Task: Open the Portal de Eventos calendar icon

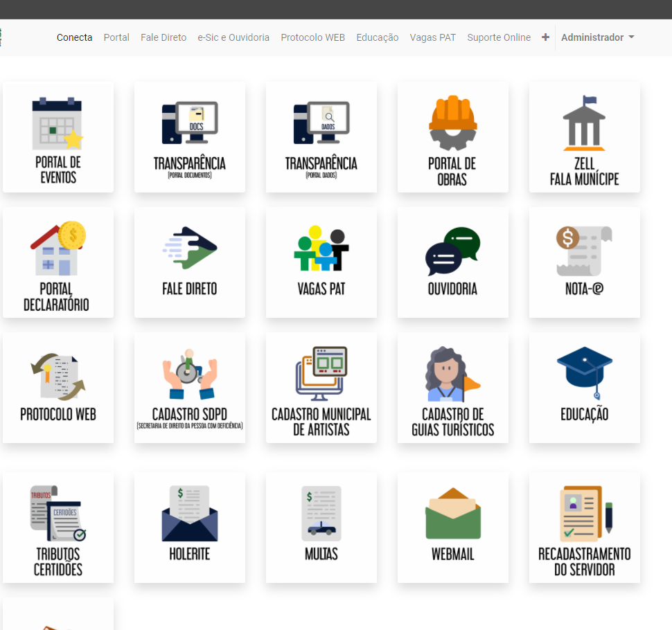Action: 58,125
